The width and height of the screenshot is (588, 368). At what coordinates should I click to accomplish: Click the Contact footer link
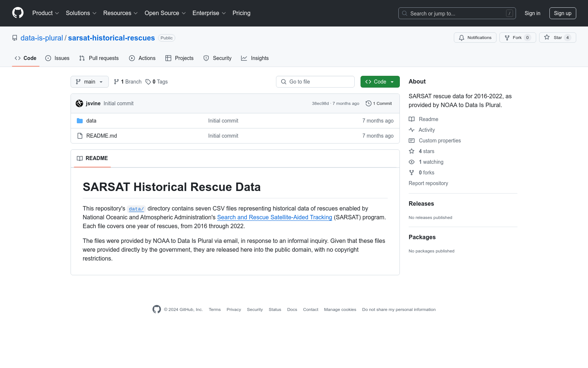pos(311,309)
